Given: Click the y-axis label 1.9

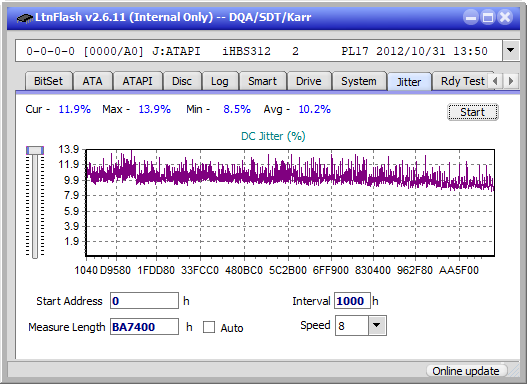Looking at the screenshot, I should point(72,241).
